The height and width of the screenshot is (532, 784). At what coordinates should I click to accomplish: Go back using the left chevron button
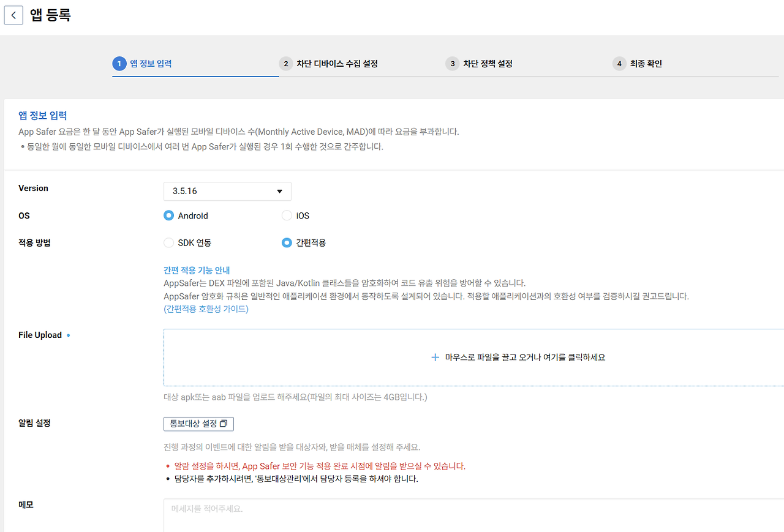[x=13, y=15]
